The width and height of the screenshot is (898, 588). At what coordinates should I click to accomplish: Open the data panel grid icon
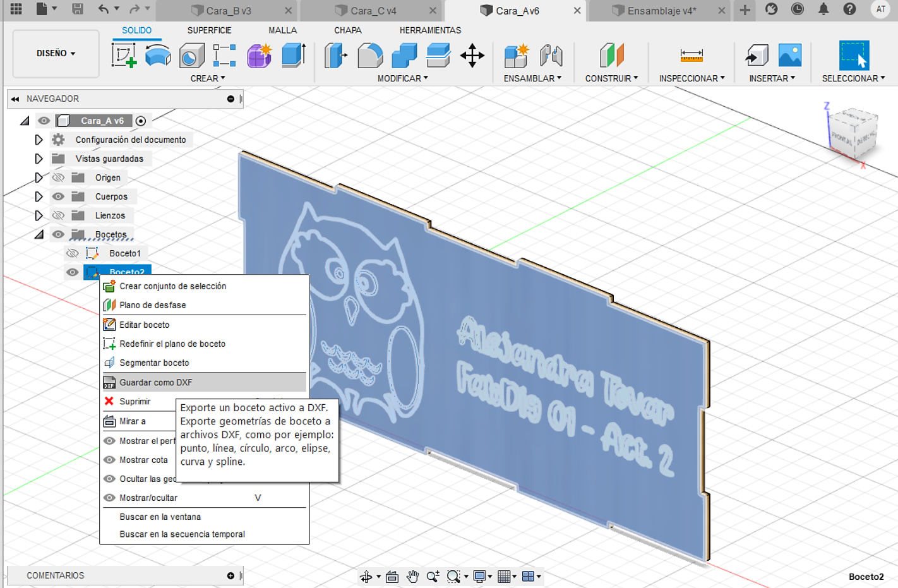pos(16,9)
